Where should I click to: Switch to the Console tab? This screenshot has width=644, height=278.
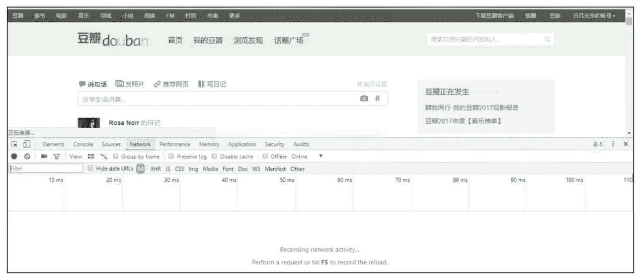(x=83, y=144)
